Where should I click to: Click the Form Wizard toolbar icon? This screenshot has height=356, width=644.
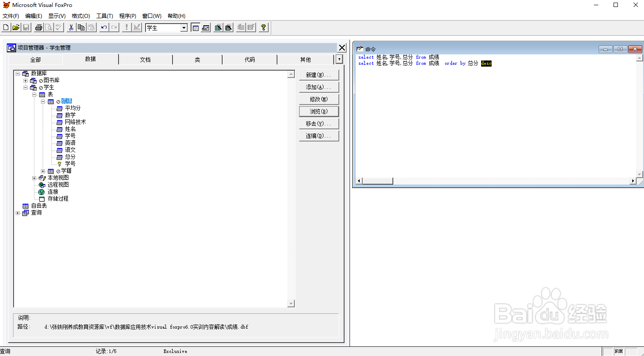coord(218,27)
